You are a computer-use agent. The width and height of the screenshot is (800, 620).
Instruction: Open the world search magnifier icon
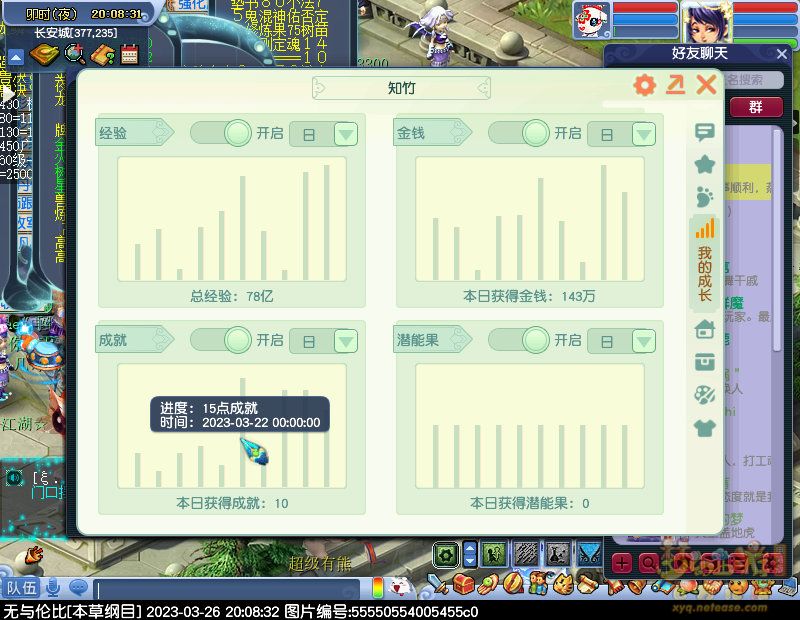click(x=75, y=54)
